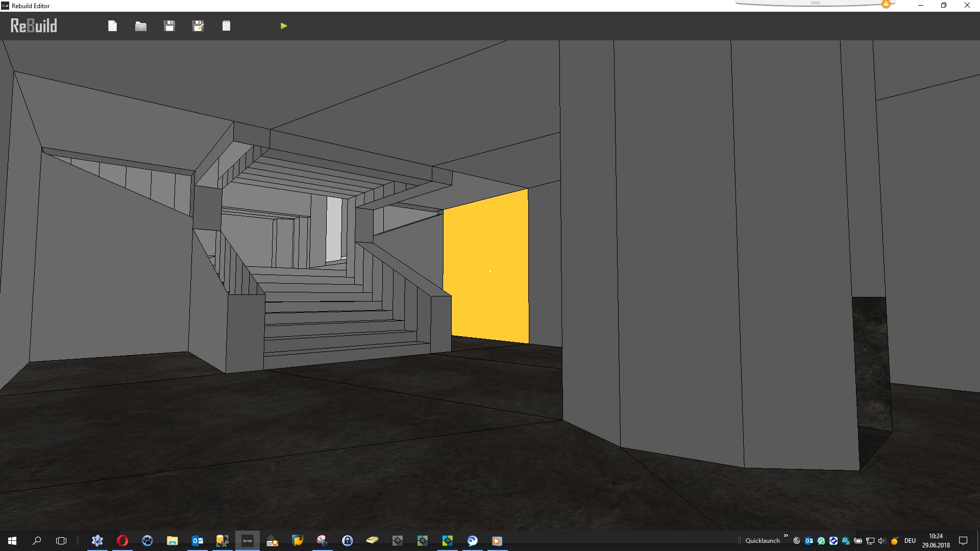
Task: Open the volume control in the tray
Action: (x=881, y=541)
